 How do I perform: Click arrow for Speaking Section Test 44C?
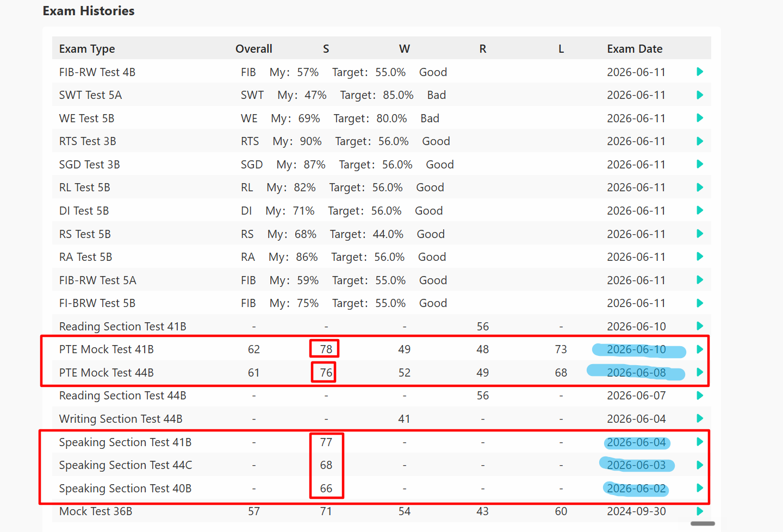click(x=700, y=465)
